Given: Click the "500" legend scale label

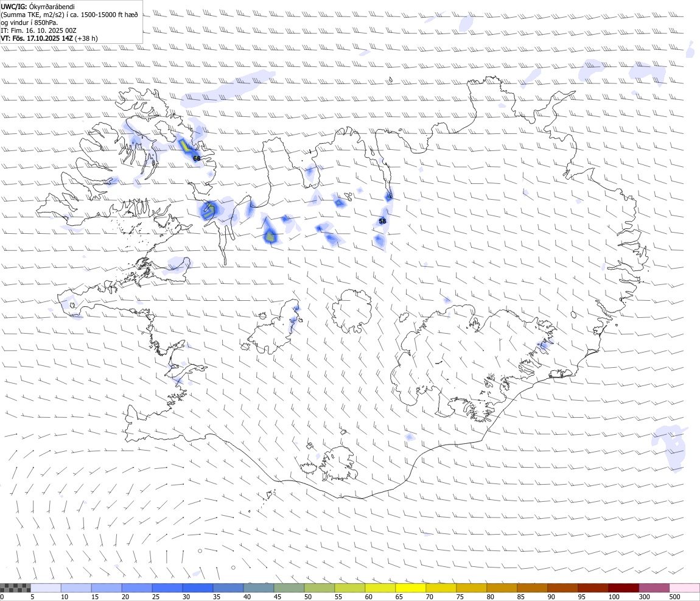Looking at the screenshot, I should (x=674, y=597).
